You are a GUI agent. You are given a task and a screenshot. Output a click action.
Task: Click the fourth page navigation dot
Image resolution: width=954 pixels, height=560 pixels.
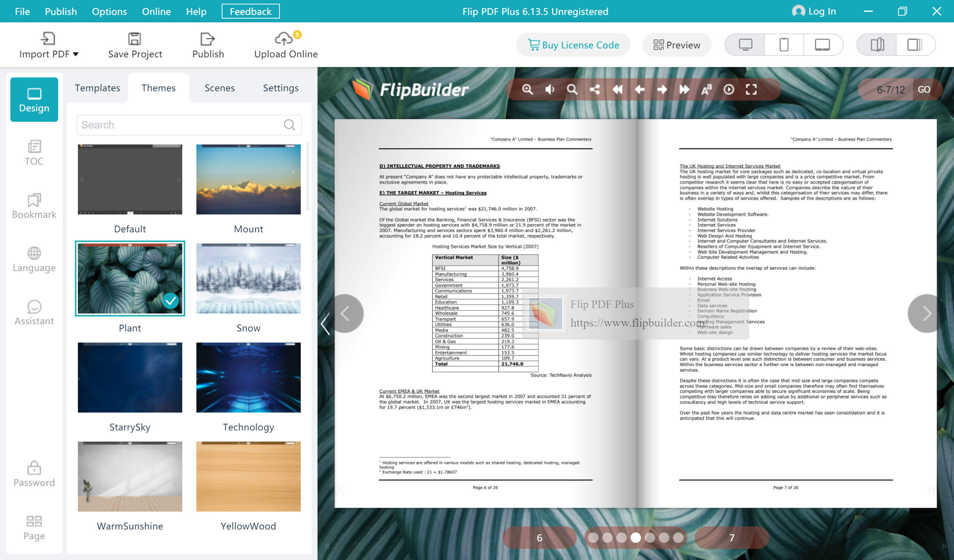click(x=636, y=537)
